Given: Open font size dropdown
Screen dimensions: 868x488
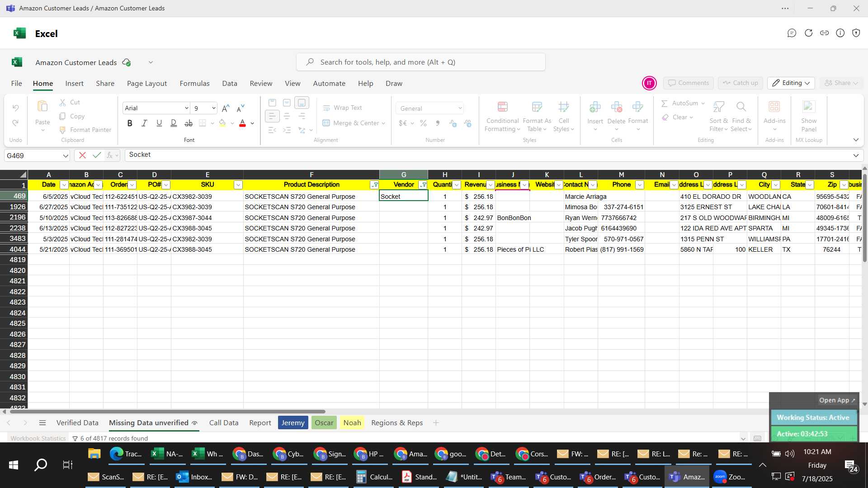Looking at the screenshot, I should (213, 108).
